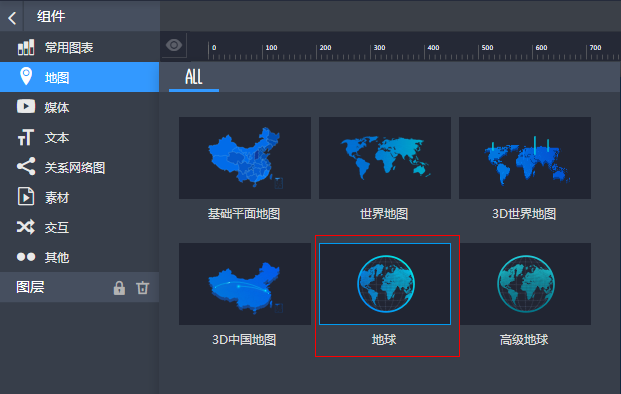
Task: Select the 地球 globe thumbnail
Action: (385, 284)
